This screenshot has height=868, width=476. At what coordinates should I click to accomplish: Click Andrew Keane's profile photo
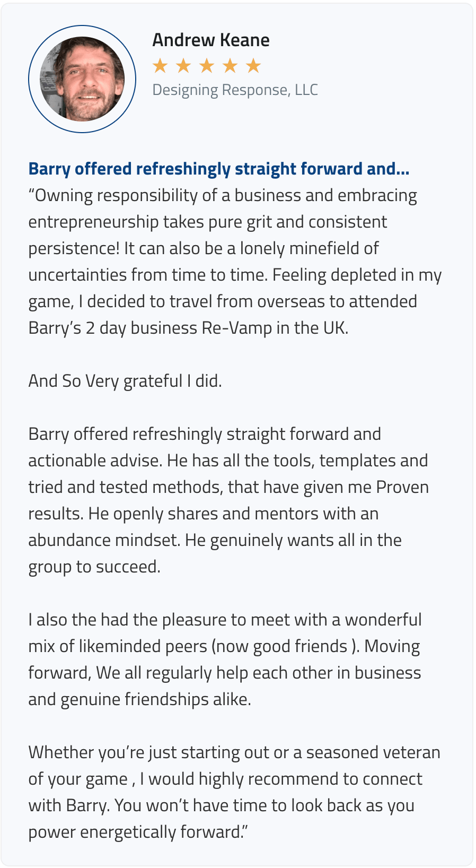pos(82,79)
